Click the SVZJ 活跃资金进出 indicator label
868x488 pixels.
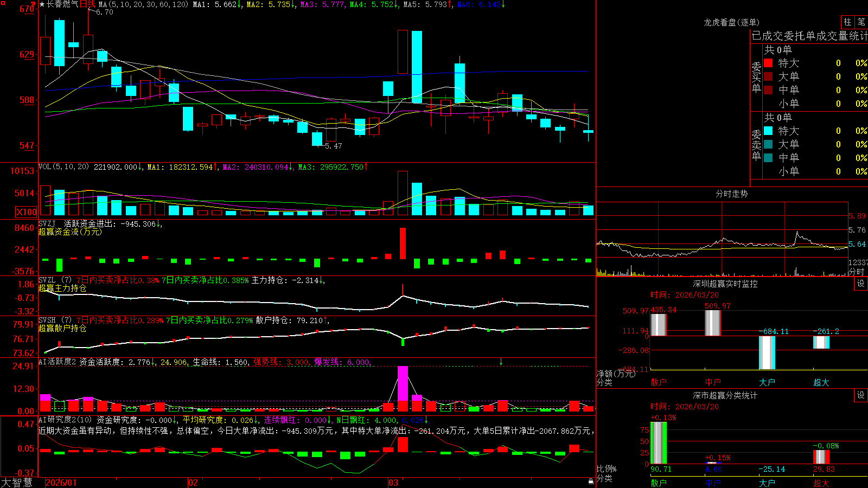click(x=78, y=224)
